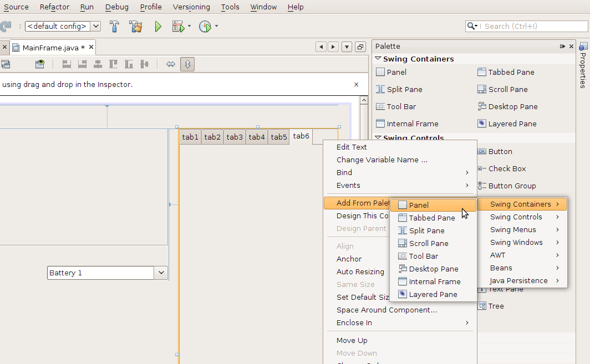This screenshot has height=364, width=590.
Task: Show the editor documents list dropdown
Action: pyautogui.click(x=347, y=47)
